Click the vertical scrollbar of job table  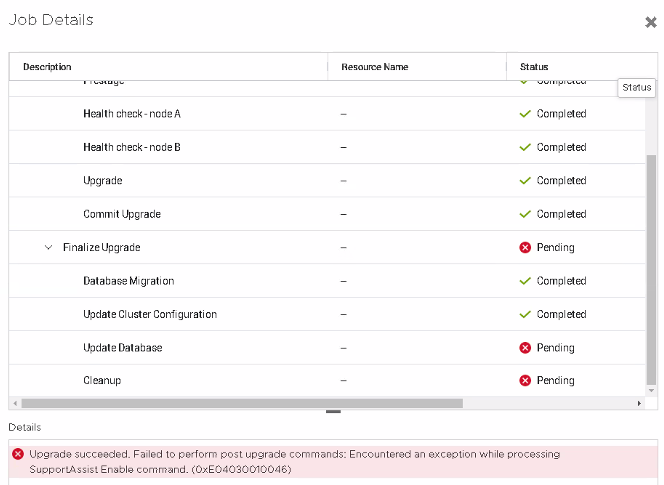pyautogui.click(x=652, y=270)
